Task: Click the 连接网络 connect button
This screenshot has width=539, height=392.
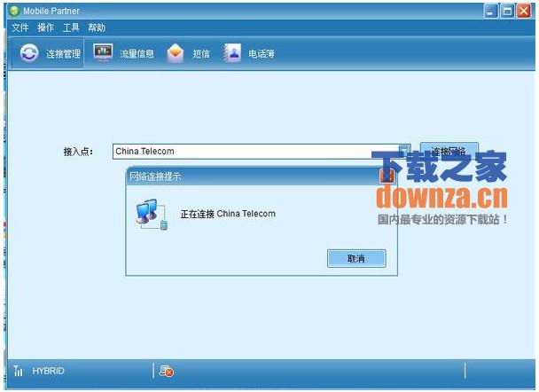Action: tap(449, 152)
